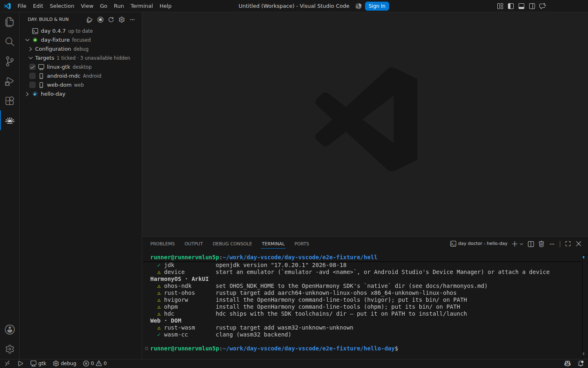Open the Manage gear in activity bar
This screenshot has width=588, height=368.
point(9,349)
